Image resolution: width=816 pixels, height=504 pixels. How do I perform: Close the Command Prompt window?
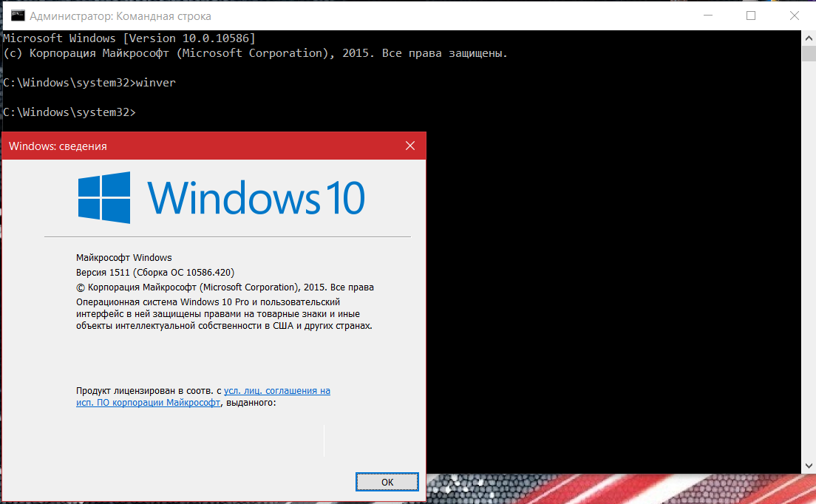pos(794,16)
